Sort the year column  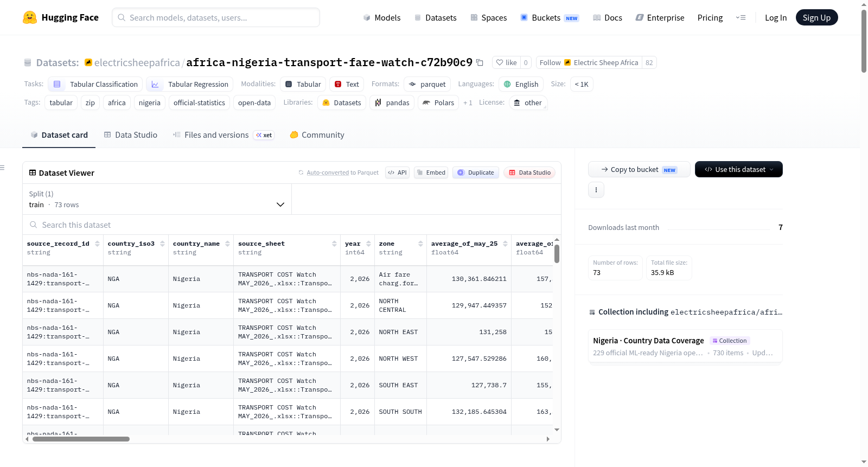(x=368, y=244)
